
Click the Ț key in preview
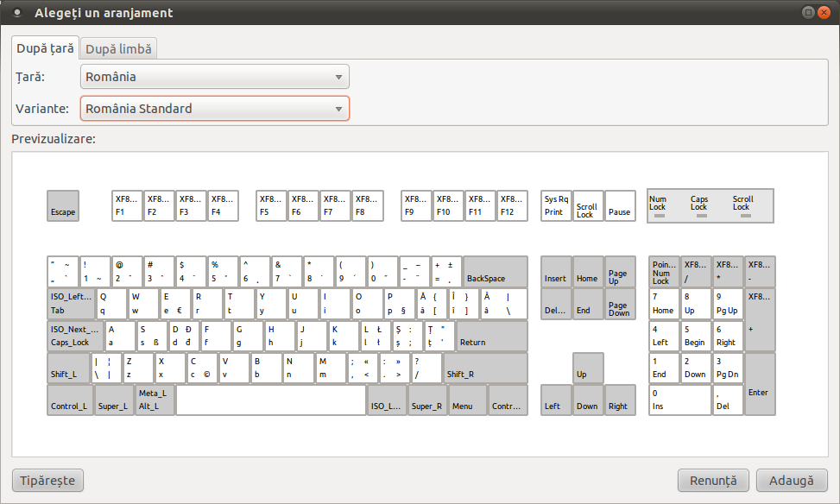tap(439, 336)
